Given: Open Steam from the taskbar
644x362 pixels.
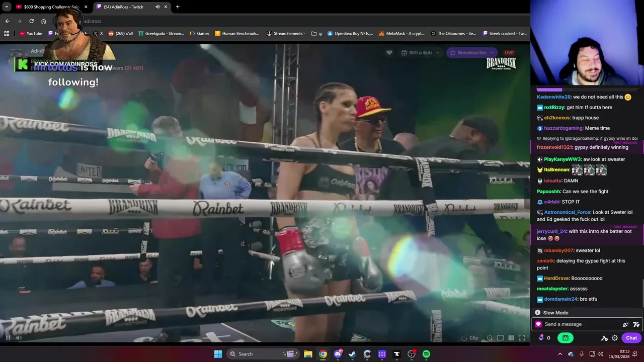Looking at the screenshot, I should click(352, 354).
